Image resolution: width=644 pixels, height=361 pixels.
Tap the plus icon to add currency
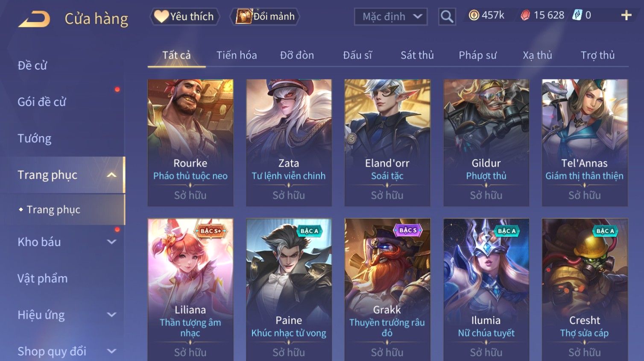626,15
